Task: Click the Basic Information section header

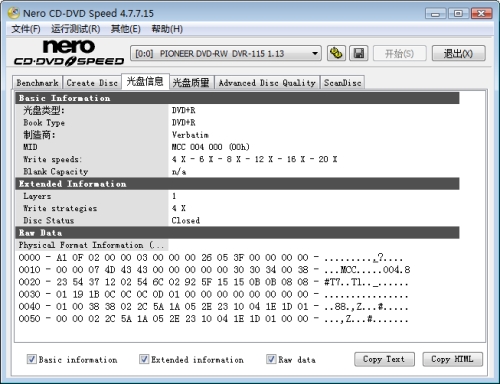Action: click(x=237, y=98)
